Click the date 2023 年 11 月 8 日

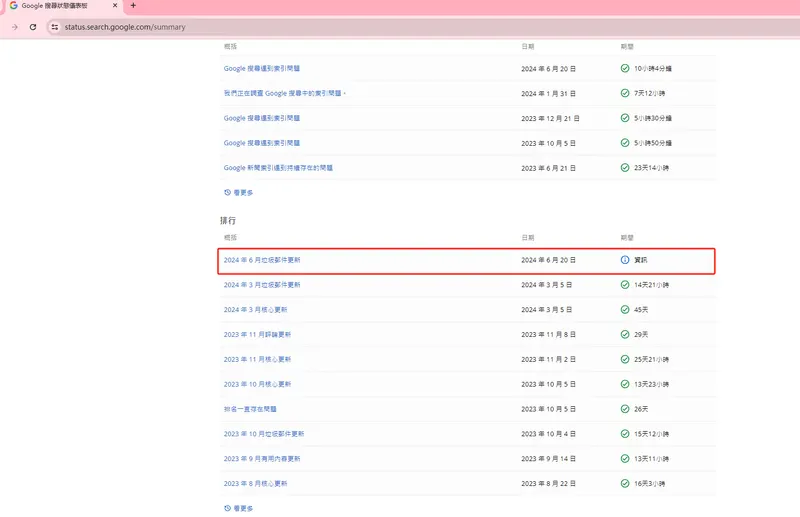[x=548, y=335]
